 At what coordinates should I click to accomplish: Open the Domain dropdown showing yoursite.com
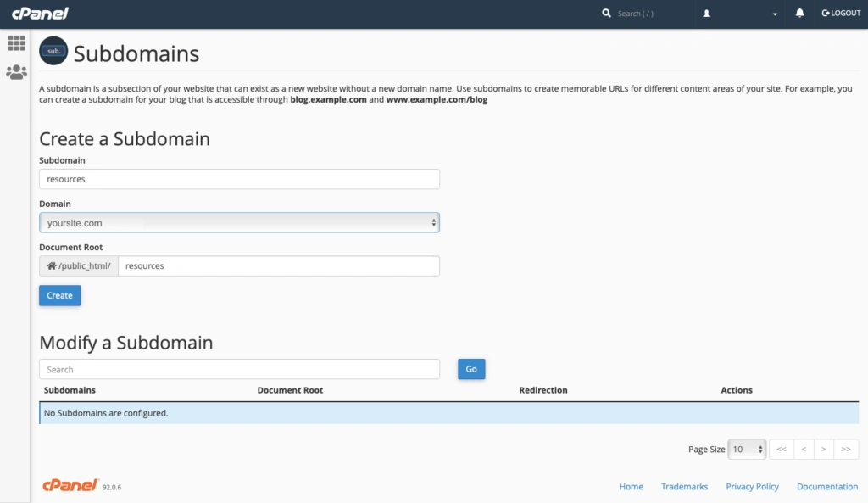click(x=239, y=222)
